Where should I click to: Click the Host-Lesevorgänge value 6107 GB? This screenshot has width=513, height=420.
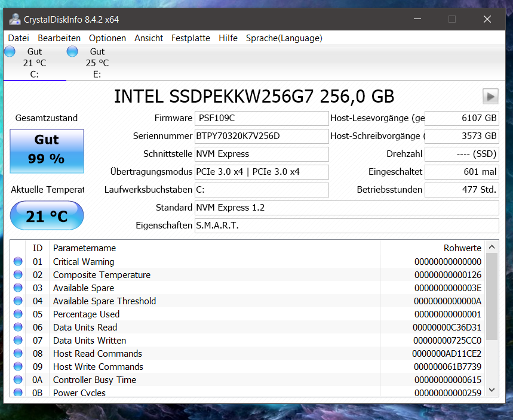tap(462, 118)
